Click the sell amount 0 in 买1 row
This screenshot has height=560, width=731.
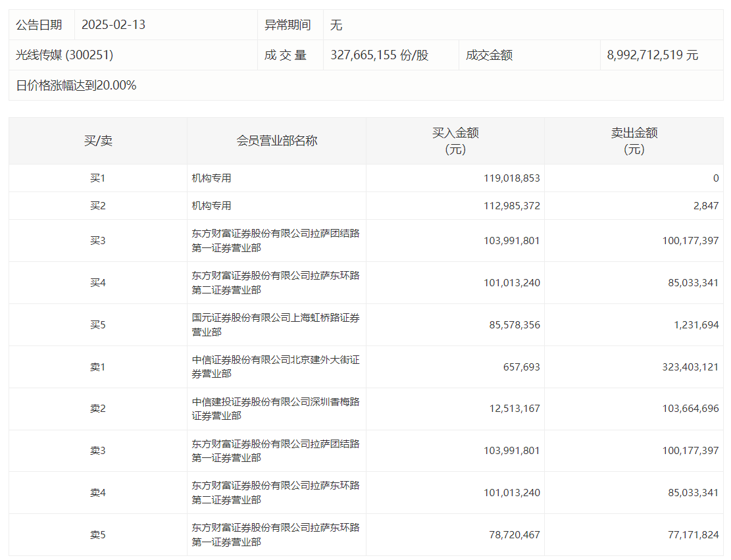point(716,178)
